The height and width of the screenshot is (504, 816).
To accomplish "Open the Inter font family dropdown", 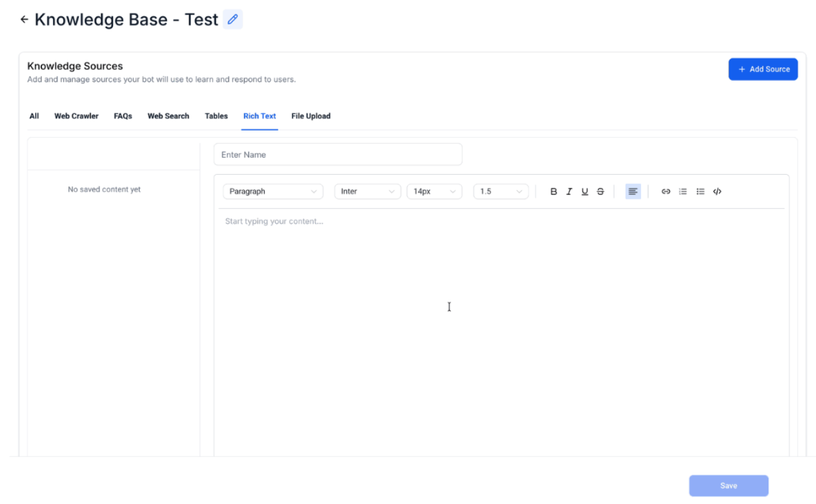I will pyautogui.click(x=367, y=192).
